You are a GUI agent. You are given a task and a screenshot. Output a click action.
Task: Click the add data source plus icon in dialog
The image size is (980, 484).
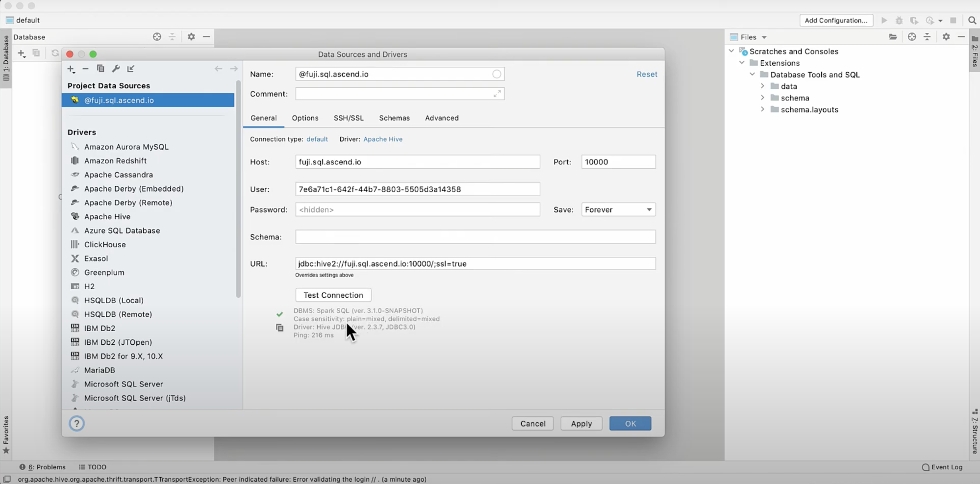pos(71,69)
